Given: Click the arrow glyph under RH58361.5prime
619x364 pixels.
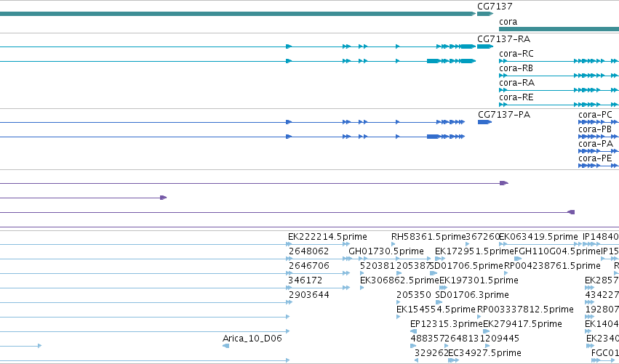Looking at the screenshot, I should click(x=394, y=244).
